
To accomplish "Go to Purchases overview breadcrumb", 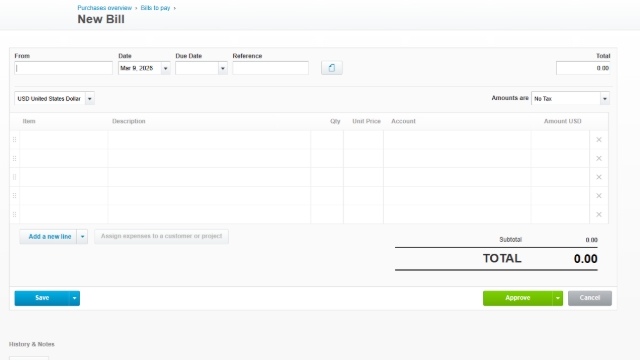I will [x=104, y=8].
